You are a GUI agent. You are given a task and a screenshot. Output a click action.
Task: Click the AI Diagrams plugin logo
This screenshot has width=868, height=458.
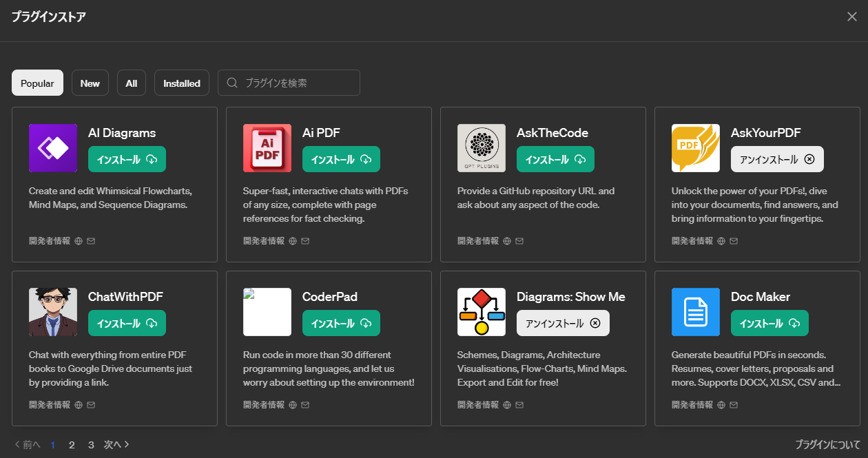(53, 148)
